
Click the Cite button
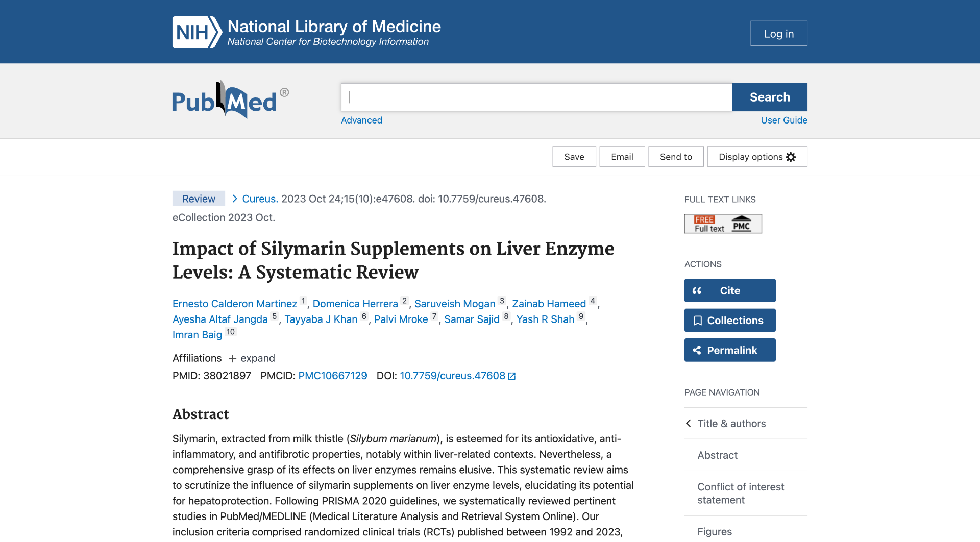pos(730,290)
